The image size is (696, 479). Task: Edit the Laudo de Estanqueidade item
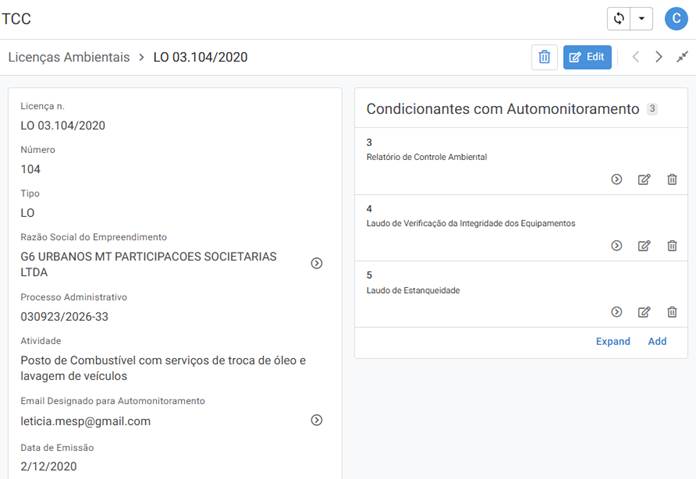[x=644, y=312]
